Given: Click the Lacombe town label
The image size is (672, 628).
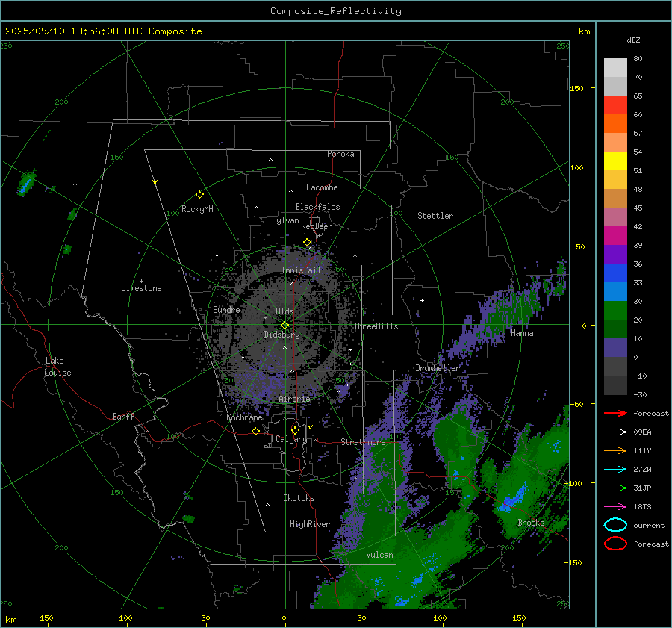Looking at the screenshot, I should pos(322,187).
